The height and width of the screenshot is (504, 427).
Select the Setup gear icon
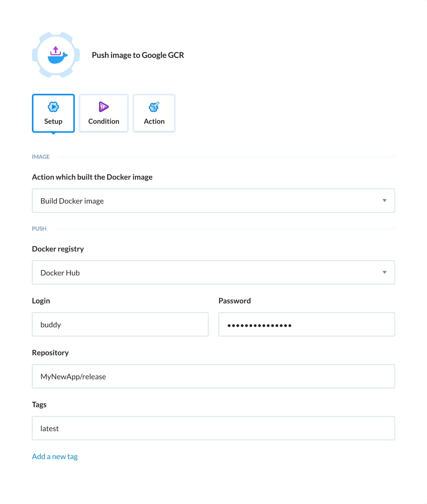click(x=53, y=107)
